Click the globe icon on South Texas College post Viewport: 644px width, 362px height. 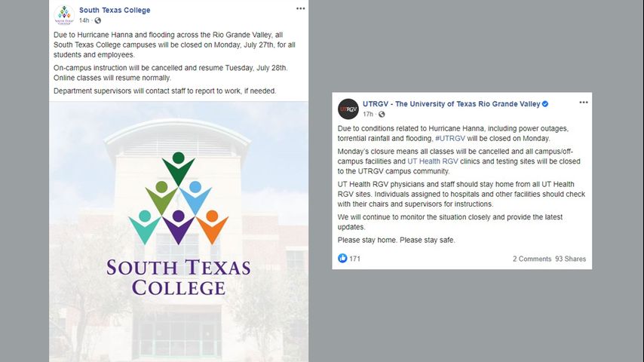pyautogui.click(x=98, y=20)
